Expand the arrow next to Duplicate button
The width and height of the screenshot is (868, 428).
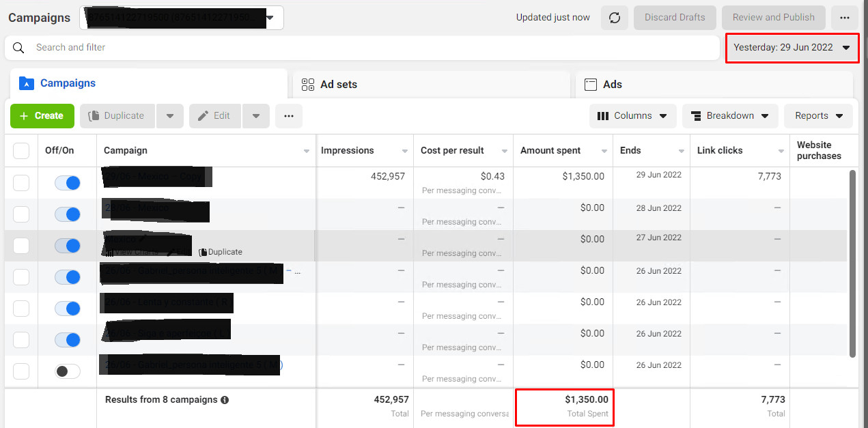169,116
